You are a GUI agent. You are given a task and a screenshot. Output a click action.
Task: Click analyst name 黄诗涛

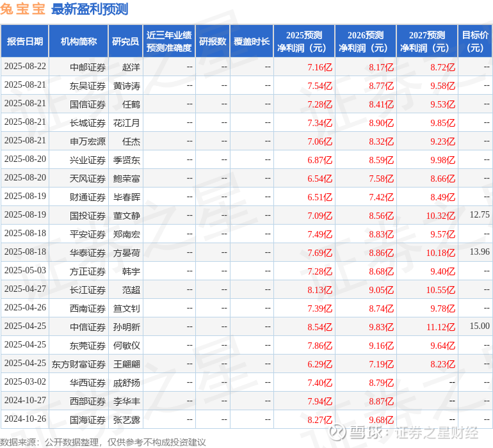127,86
